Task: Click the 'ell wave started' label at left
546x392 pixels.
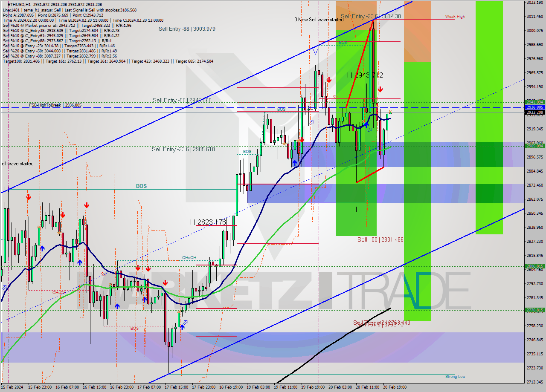Action: click(17, 164)
